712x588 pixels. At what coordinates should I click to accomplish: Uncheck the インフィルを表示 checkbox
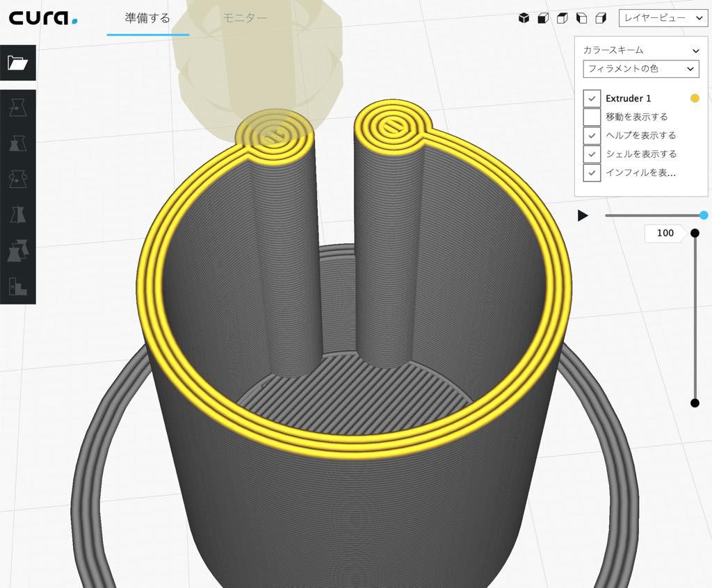tap(592, 173)
